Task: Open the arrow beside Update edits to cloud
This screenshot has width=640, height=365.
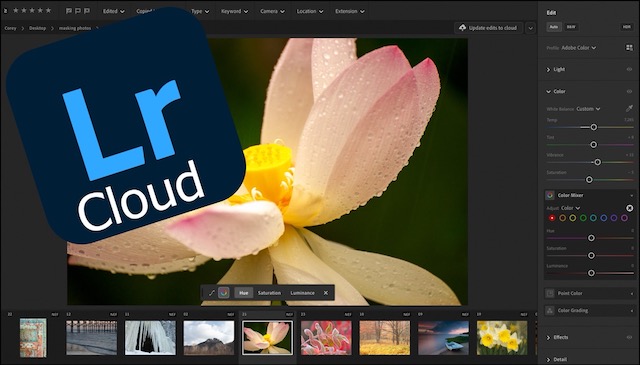Action: pyautogui.click(x=531, y=28)
